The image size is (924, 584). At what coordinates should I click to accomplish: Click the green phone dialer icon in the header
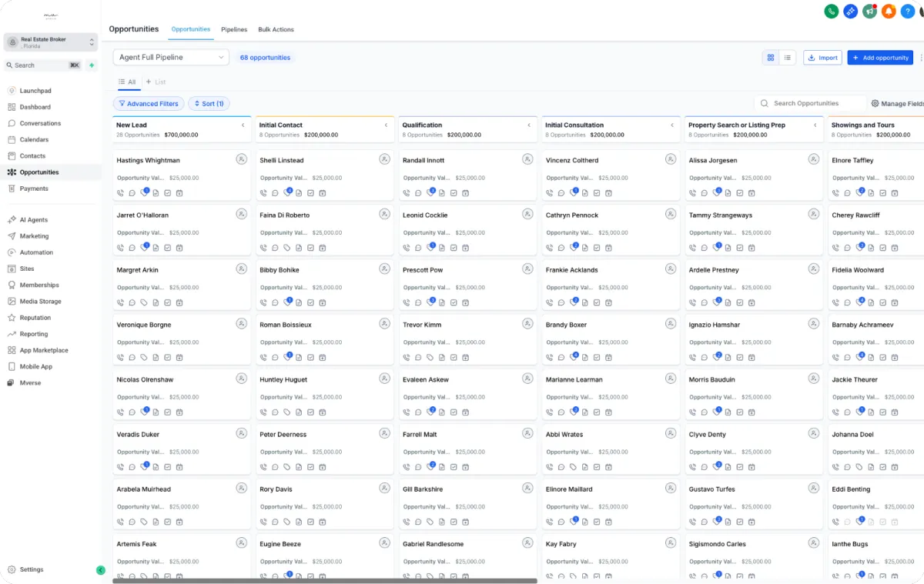[x=831, y=11]
